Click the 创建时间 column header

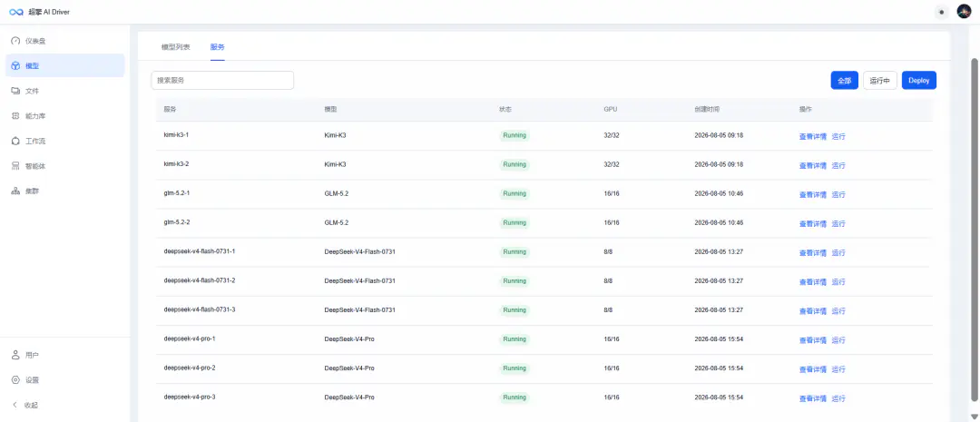[x=707, y=109]
